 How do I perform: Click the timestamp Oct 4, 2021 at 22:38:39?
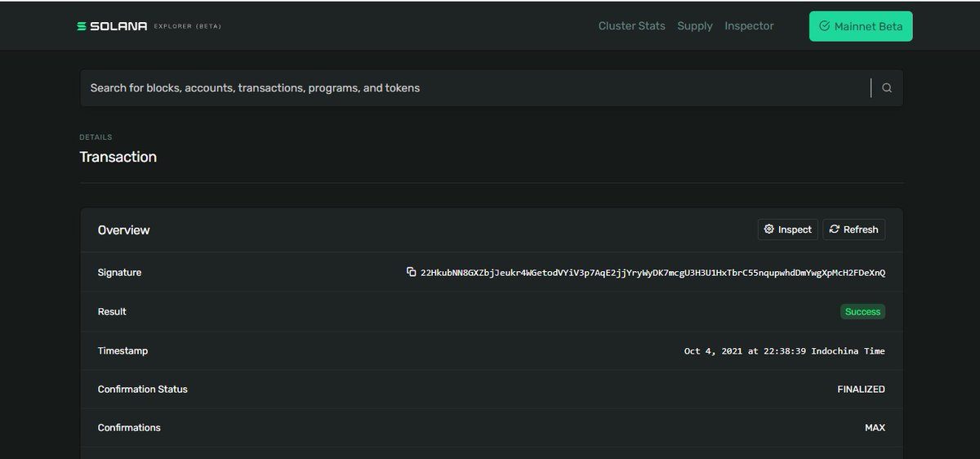(x=784, y=351)
